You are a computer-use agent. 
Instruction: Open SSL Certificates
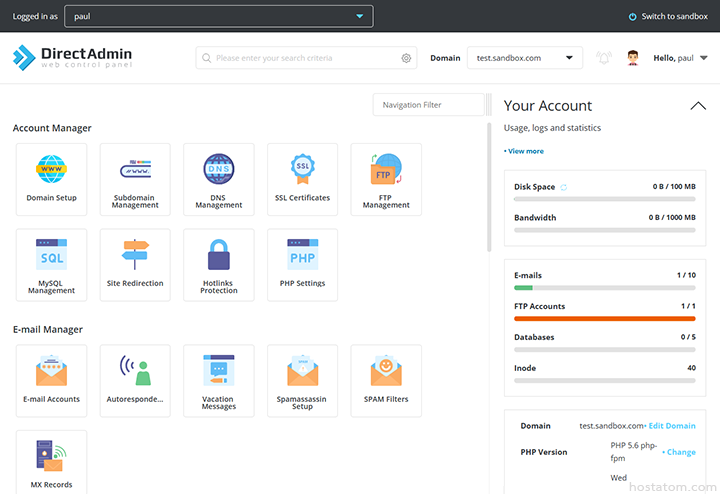click(x=302, y=179)
